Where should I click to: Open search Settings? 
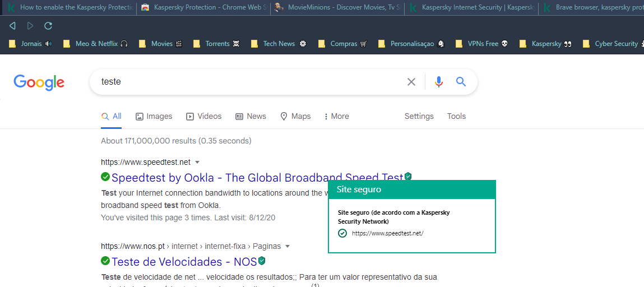click(419, 116)
